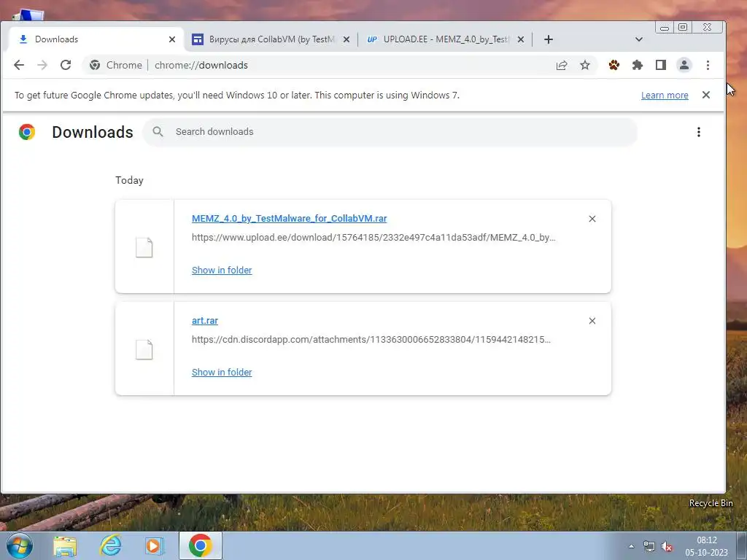This screenshot has width=747, height=560.
Task: Open the Downloads page more actions menu
Action: 699,132
